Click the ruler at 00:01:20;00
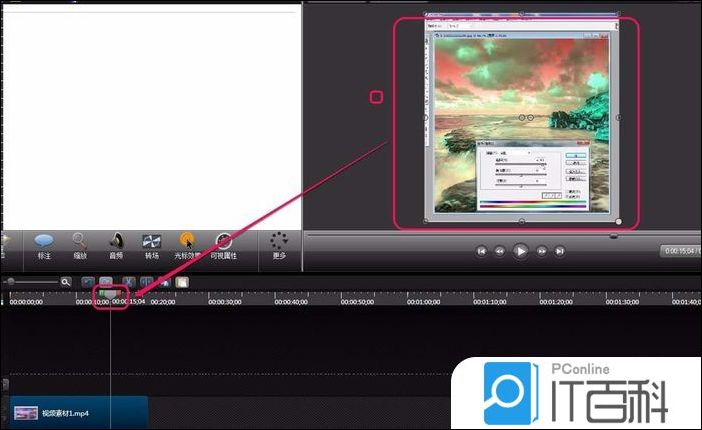 coord(556,302)
